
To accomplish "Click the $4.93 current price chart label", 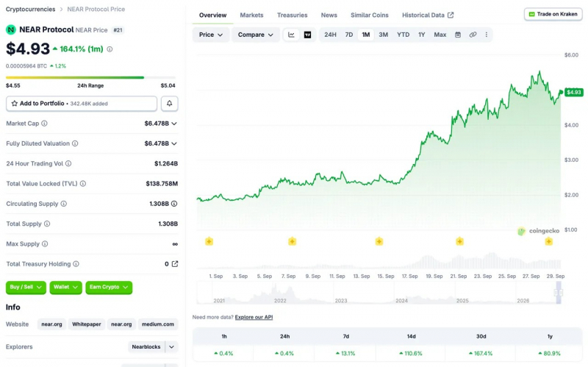I will coord(574,93).
